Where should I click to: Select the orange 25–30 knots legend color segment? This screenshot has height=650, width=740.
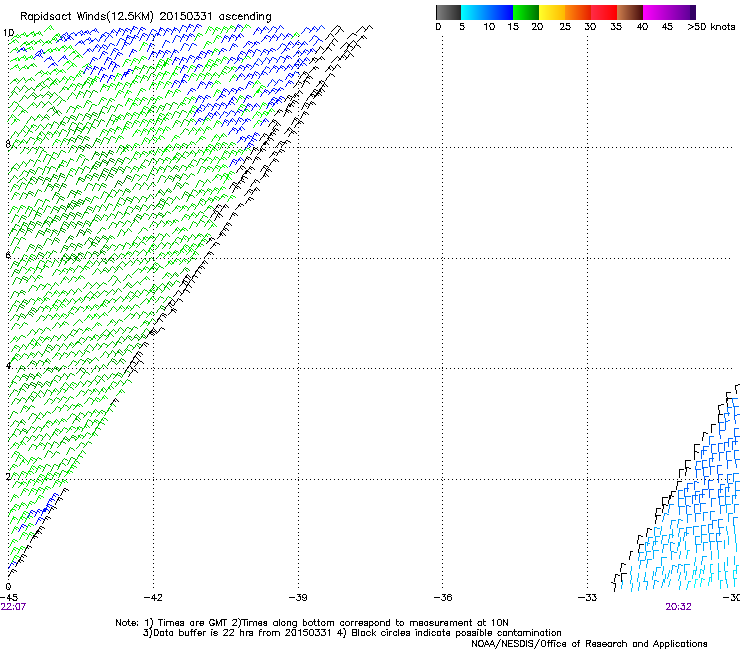click(x=578, y=12)
